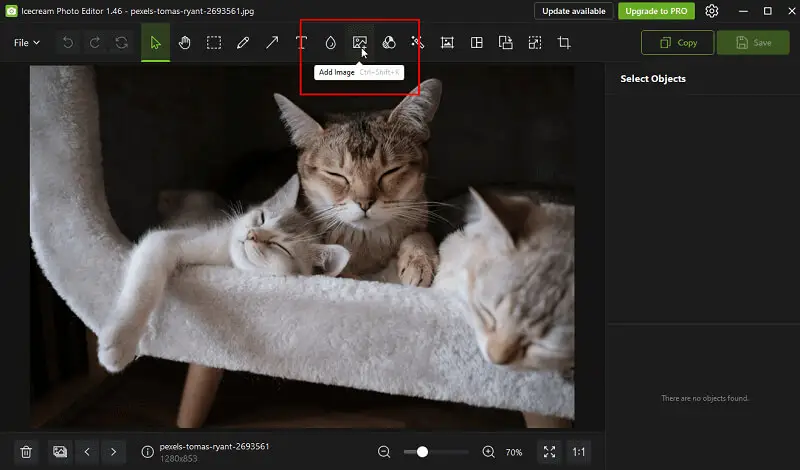Select the Crop tool

pos(564,43)
